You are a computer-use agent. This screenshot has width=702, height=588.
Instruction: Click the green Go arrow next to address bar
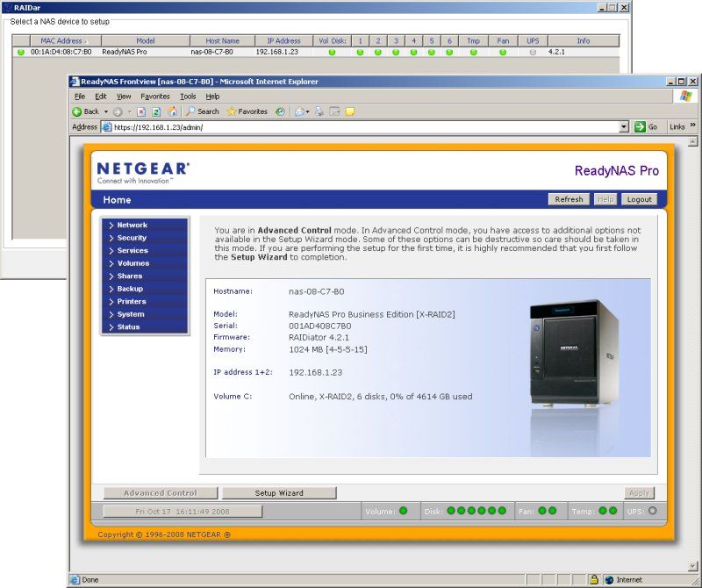pos(640,126)
